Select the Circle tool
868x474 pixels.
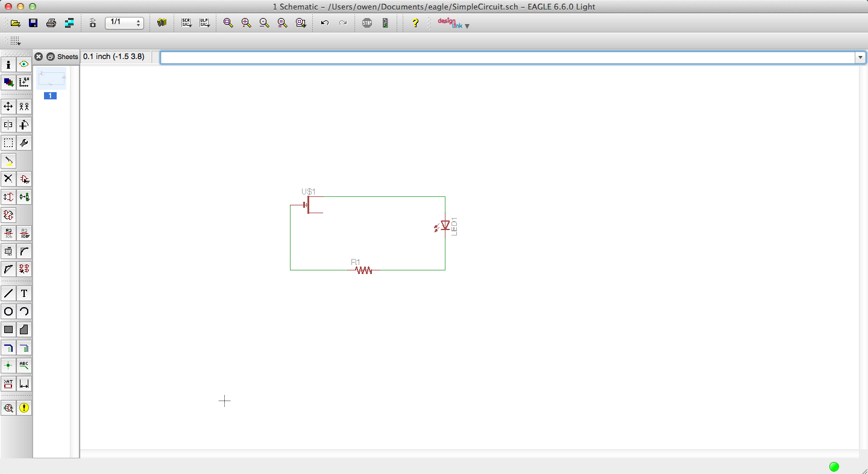tap(8, 311)
